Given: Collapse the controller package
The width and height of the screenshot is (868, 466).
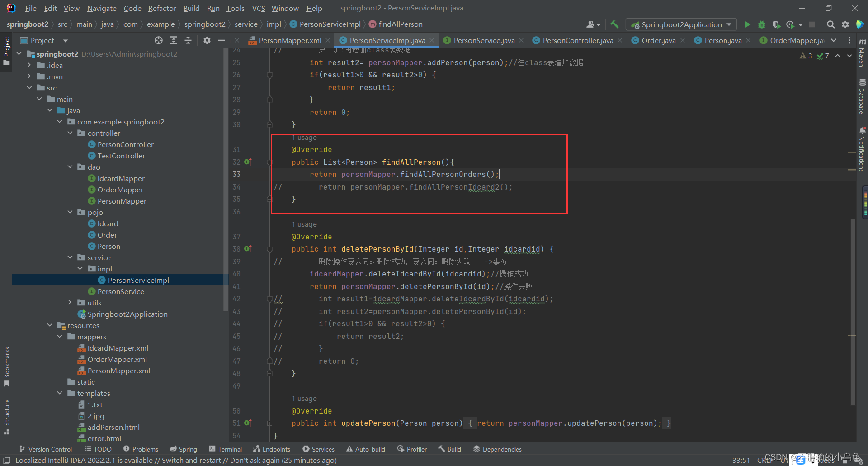Looking at the screenshot, I should (70, 133).
